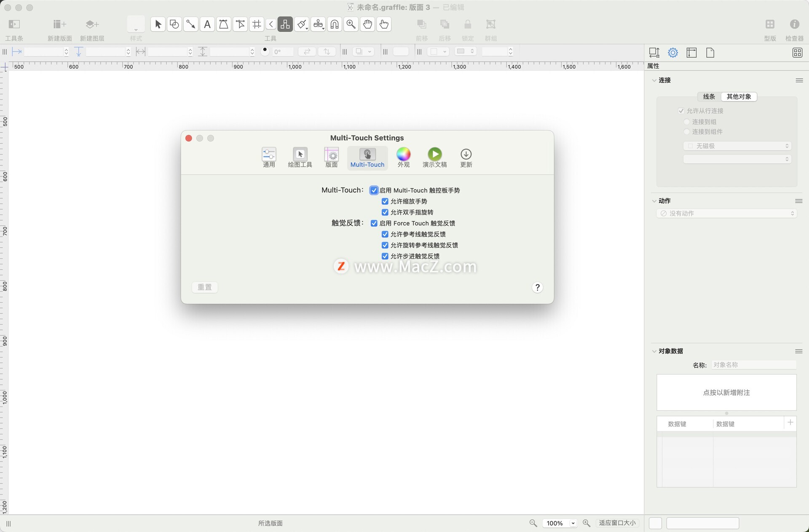The height and width of the screenshot is (532, 809).
Task: Click the rotation angle 0° field
Action: (x=282, y=52)
